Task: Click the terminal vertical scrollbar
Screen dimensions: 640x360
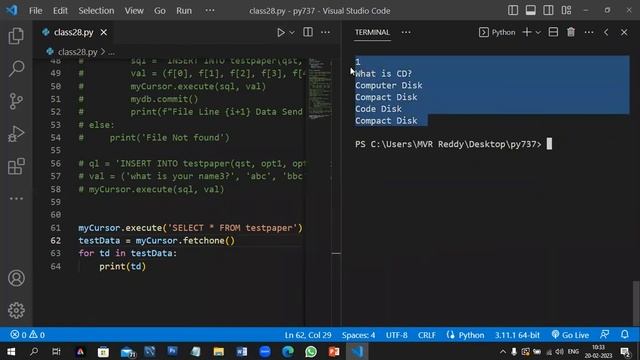Action: [636, 303]
